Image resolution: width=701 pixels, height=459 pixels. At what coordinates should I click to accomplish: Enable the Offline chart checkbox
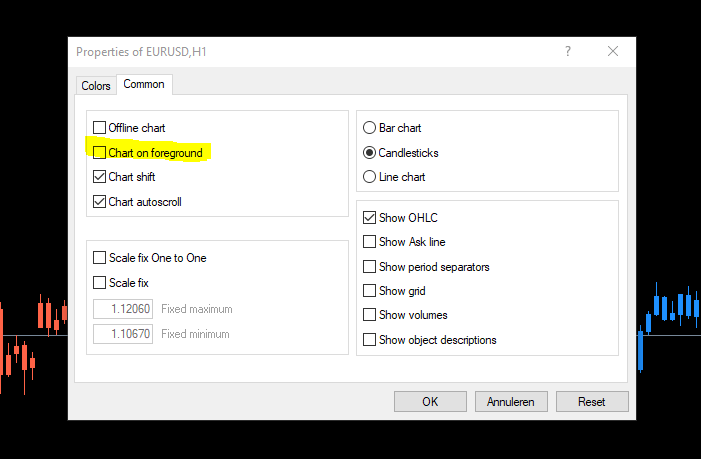tap(100, 128)
